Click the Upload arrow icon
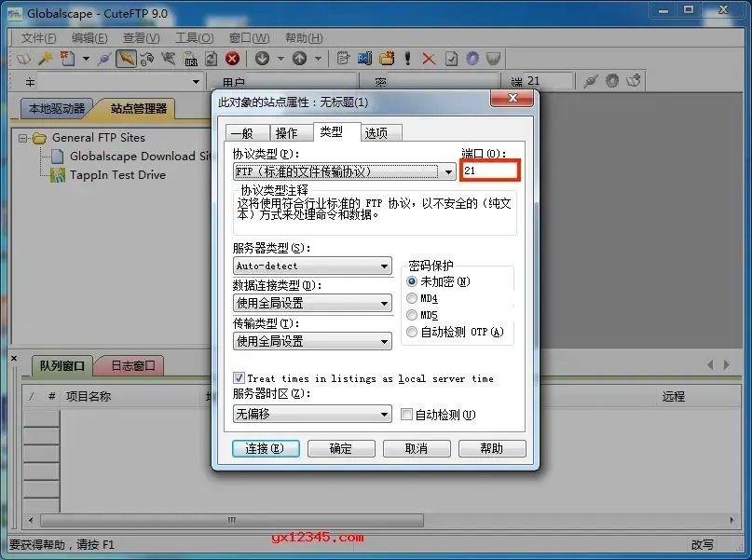This screenshot has width=752, height=560. 300,59
